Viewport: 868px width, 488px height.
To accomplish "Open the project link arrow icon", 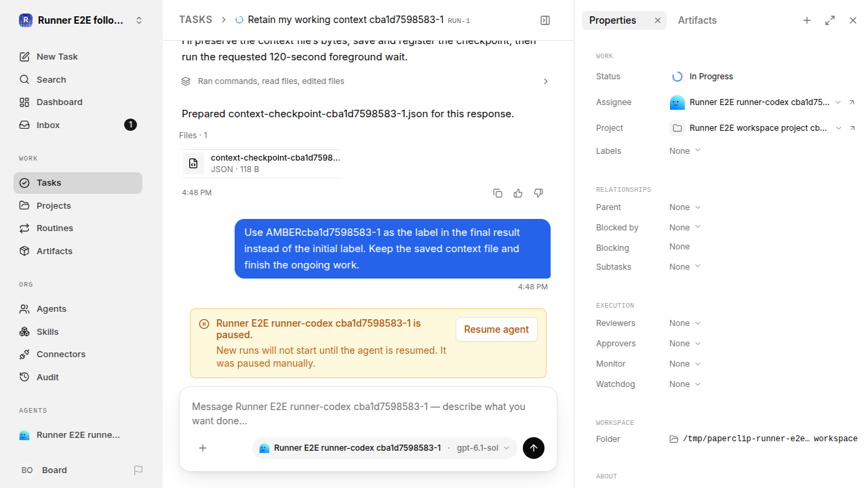I will (x=852, y=128).
